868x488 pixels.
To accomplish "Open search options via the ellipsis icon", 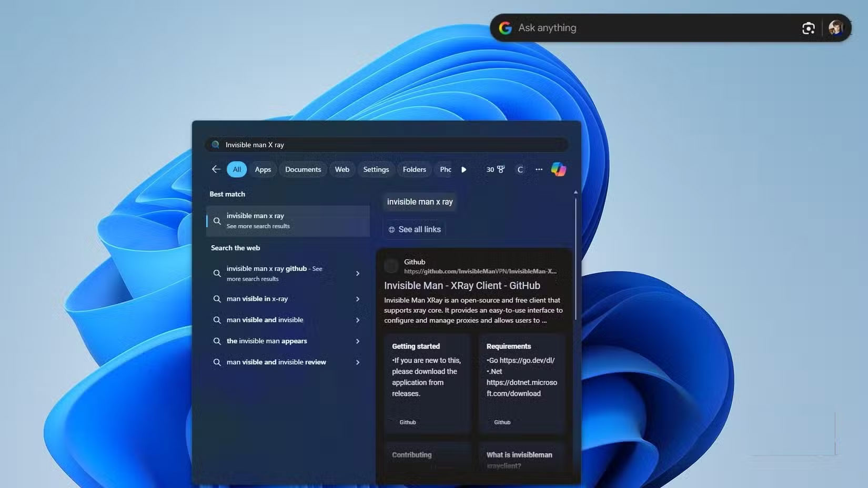I will coord(539,169).
